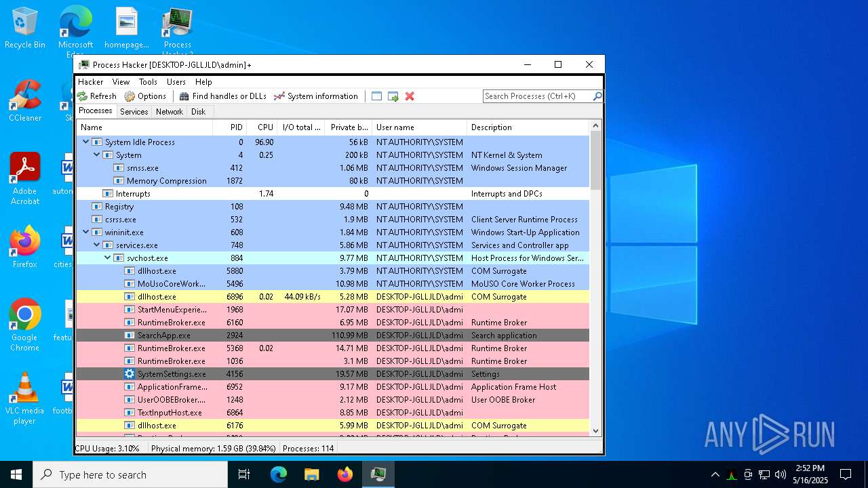The height and width of the screenshot is (488, 868).
Task: Click the red X terminate icon
Action: pyautogui.click(x=410, y=96)
